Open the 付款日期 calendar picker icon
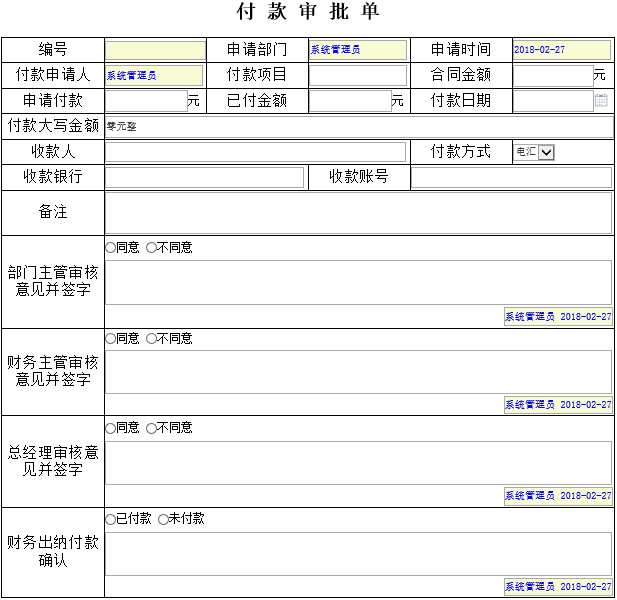This screenshot has height=600, width=617. (601, 100)
